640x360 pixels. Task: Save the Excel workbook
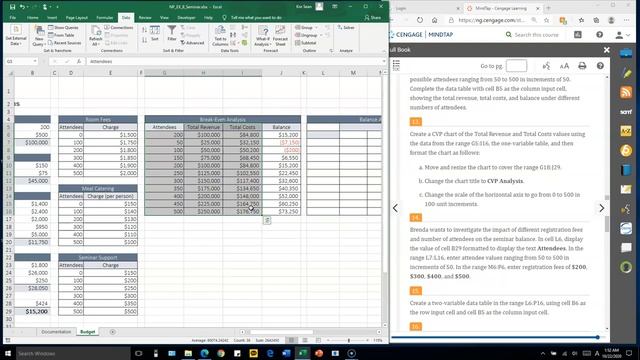12,7
